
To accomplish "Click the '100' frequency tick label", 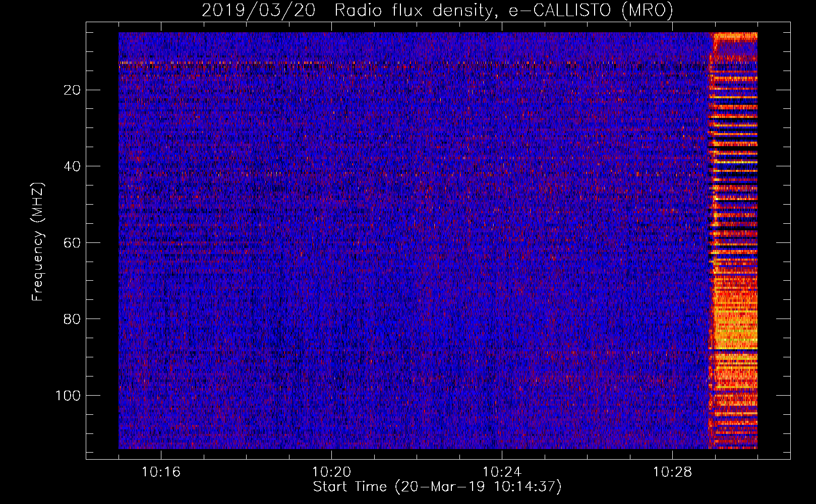I will coord(68,396).
